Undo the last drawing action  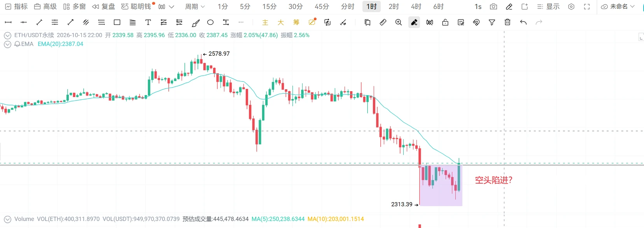tap(523, 22)
